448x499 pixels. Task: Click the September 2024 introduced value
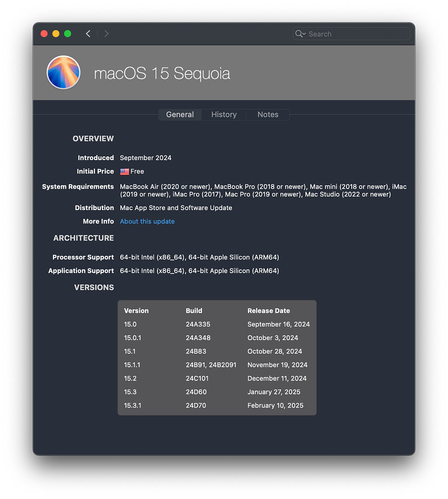click(x=146, y=158)
